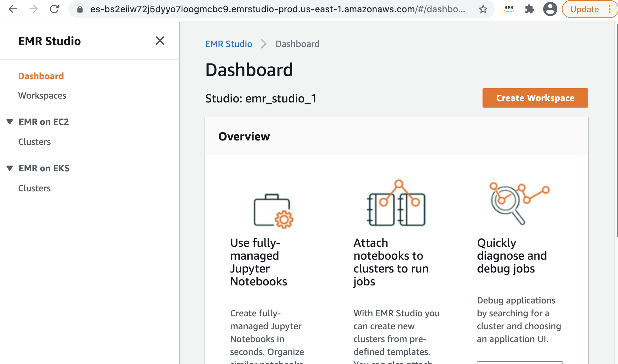
Task: Click the attach notebooks to clusters icon
Action: tap(396, 203)
